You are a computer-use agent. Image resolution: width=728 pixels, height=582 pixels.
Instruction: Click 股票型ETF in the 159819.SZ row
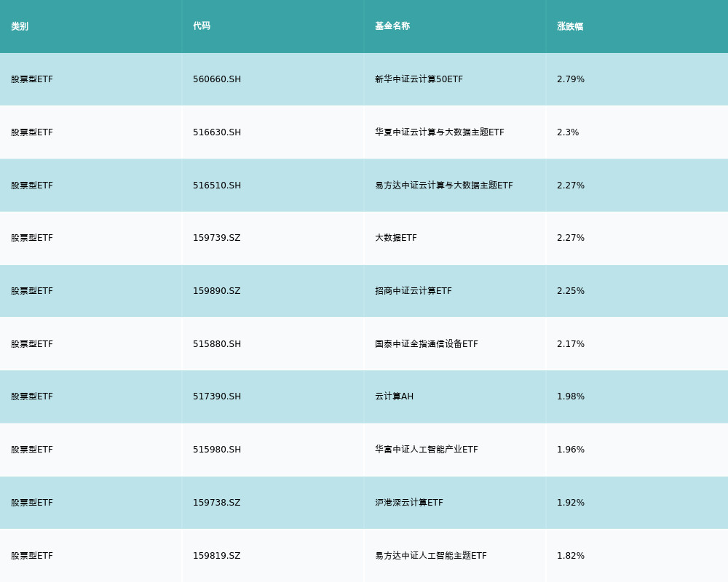pyautogui.click(x=32, y=556)
